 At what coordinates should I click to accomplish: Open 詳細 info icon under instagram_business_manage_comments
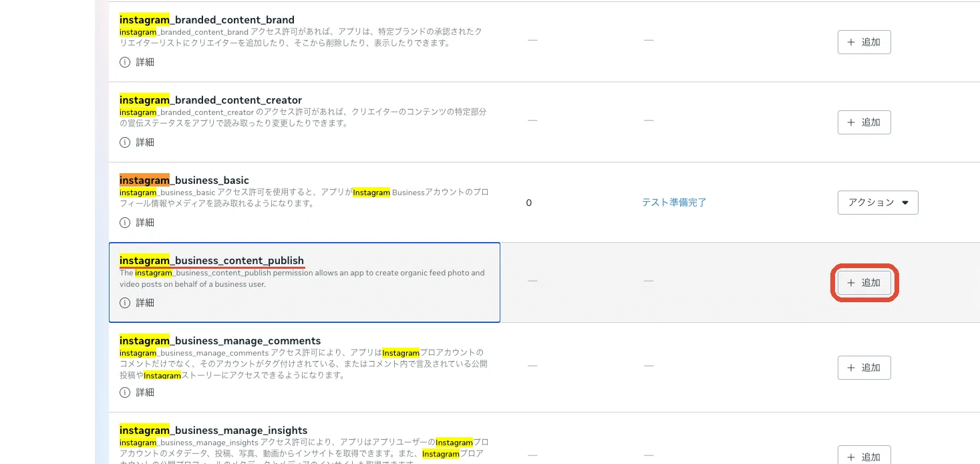(x=125, y=392)
